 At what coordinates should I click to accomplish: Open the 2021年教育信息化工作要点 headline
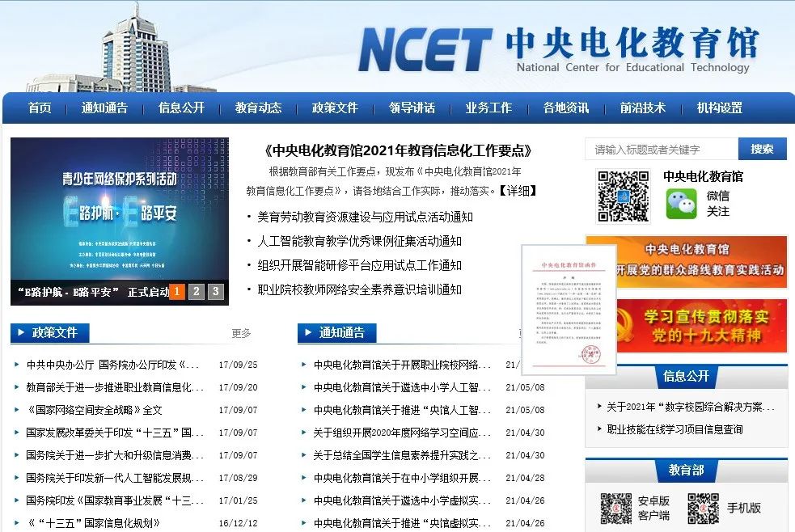tap(399, 150)
